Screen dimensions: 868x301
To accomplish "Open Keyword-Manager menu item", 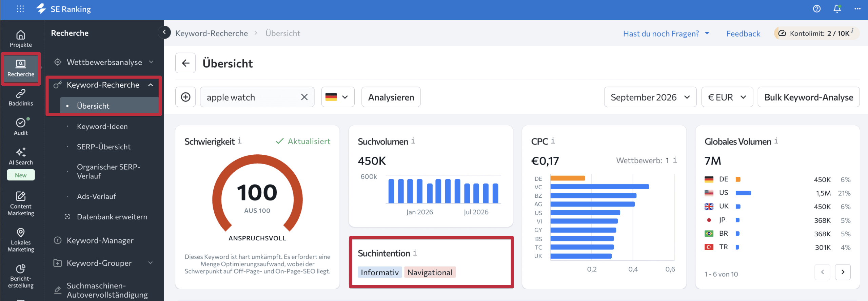I will coord(100,240).
